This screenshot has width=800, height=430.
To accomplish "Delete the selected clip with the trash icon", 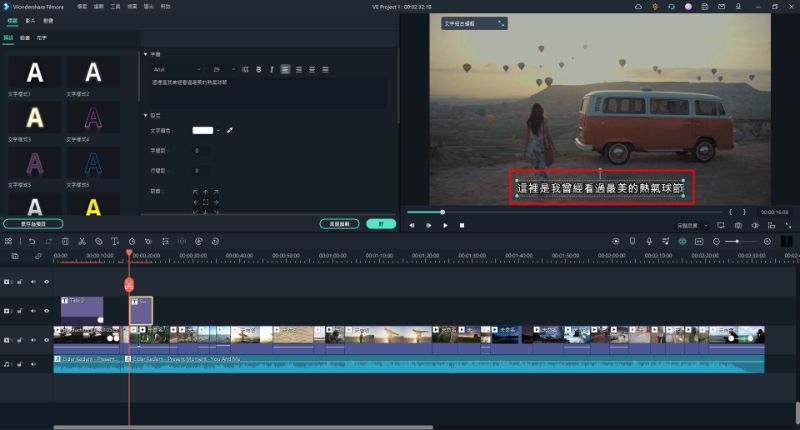I will pos(65,241).
